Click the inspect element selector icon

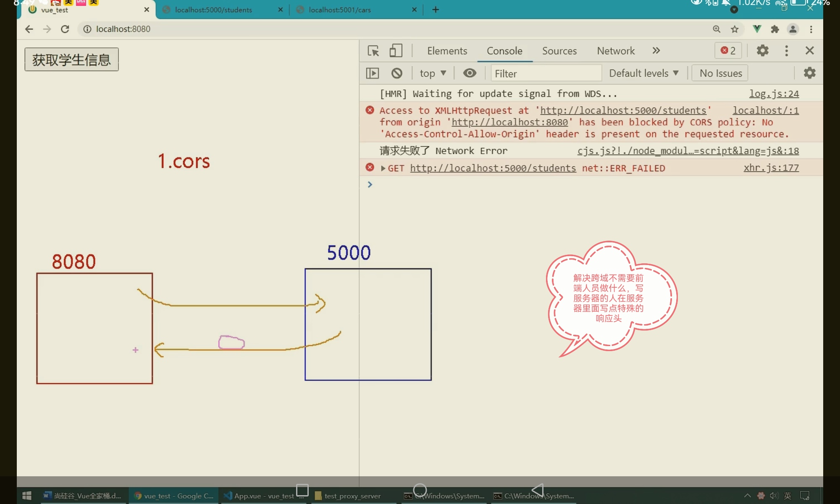373,51
